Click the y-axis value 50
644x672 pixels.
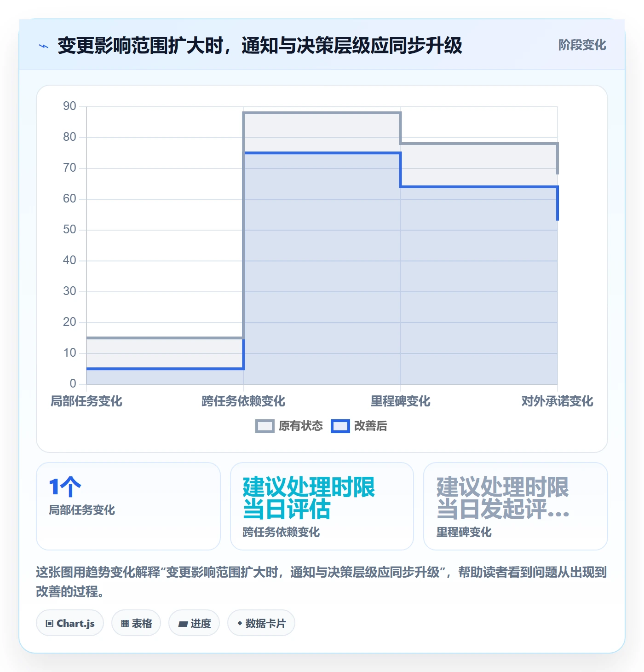click(x=69, y=230)
